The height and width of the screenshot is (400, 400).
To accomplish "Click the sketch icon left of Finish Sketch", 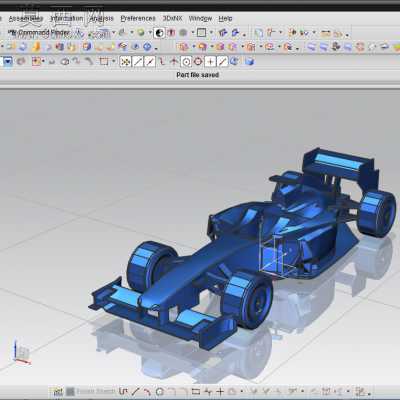I will (58, 391).
